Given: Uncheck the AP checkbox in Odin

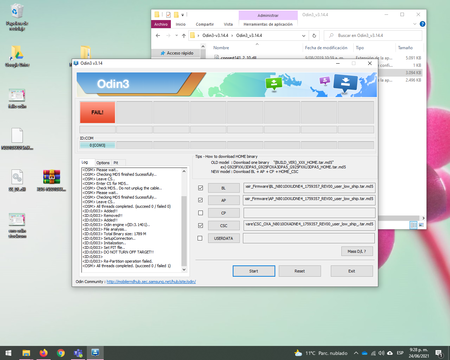Looking at the screenshot, I should pos(200,200).
